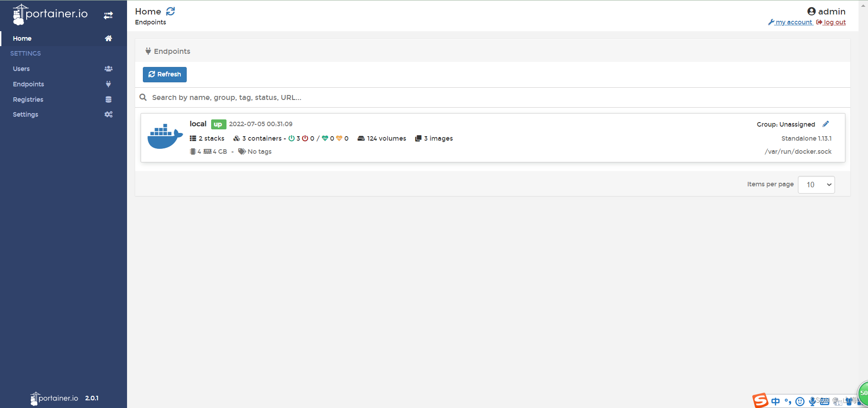Click the green running containers power icon

[292, 138]
